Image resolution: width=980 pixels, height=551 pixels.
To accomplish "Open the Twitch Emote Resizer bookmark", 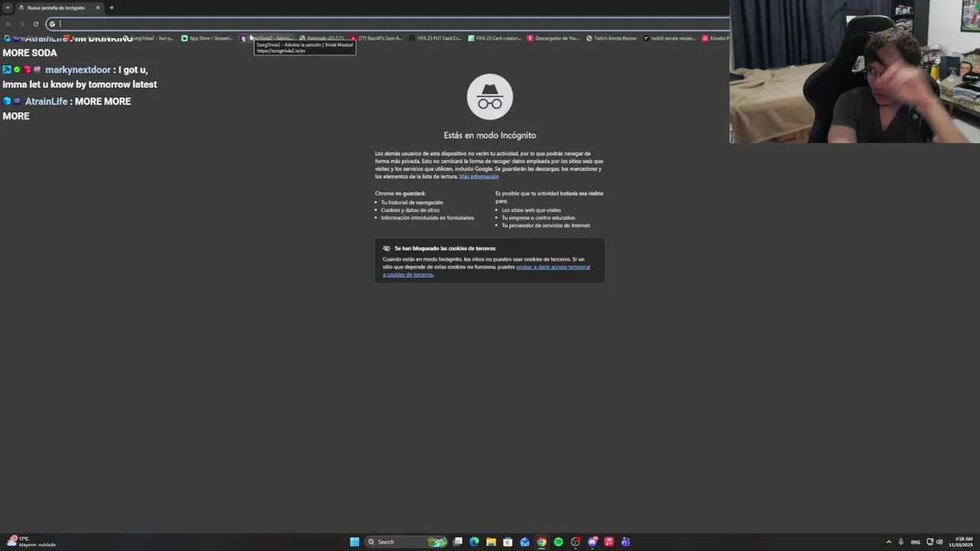I will pos(612,38).
